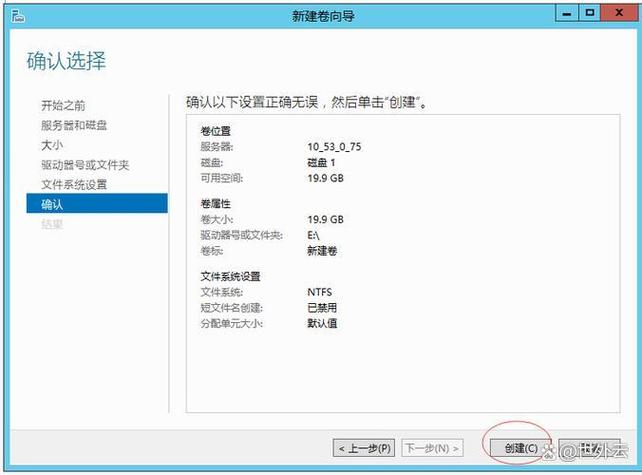This screenshot has width=642, height=475.
Task: Click the 卷标 value 新建卷
Action: click(x=322, y=251)
